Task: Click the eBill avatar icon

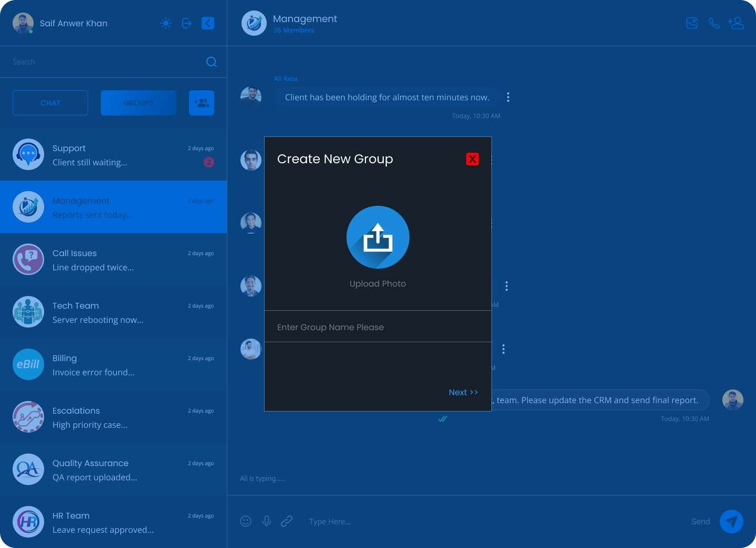Action: click(28, 364)
